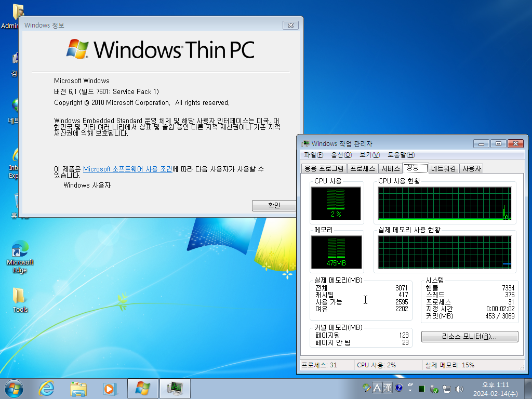Click the CPU 사용 2 % gauge
This screenshot has width=532, height=399.
336,203
